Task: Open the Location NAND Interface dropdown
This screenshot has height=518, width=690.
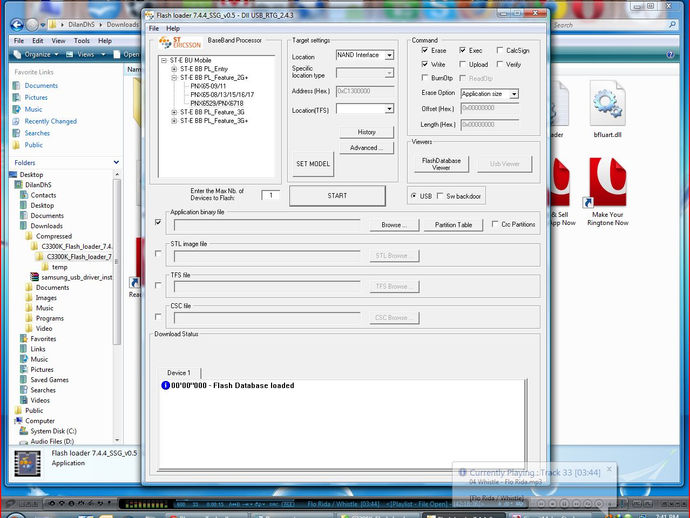Action: [389, 55]
